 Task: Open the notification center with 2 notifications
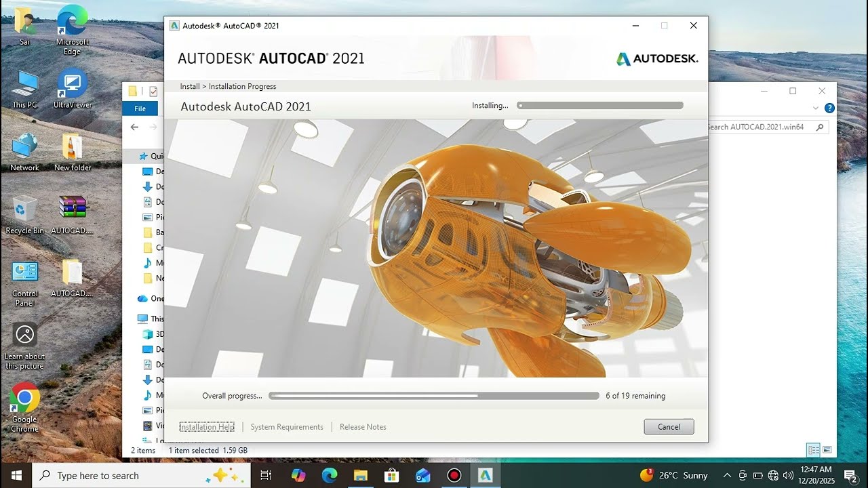point(851,475)
